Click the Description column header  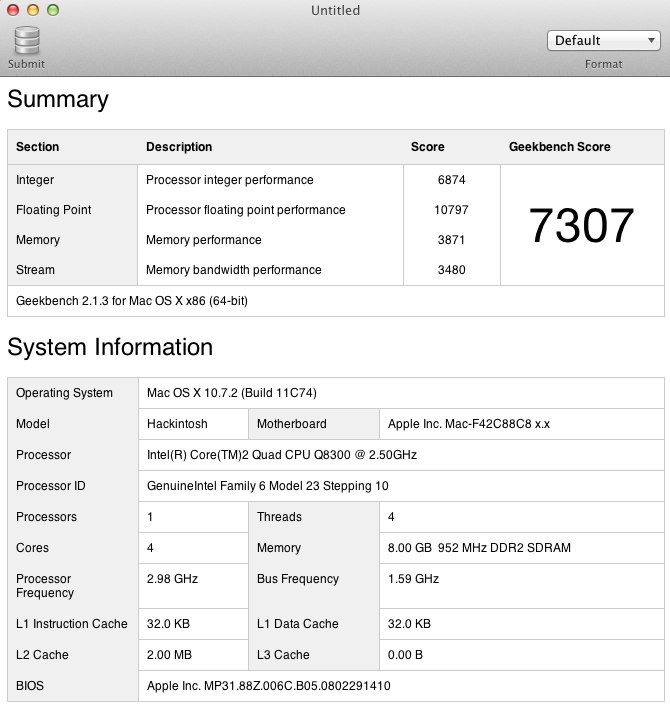(179, 147)
